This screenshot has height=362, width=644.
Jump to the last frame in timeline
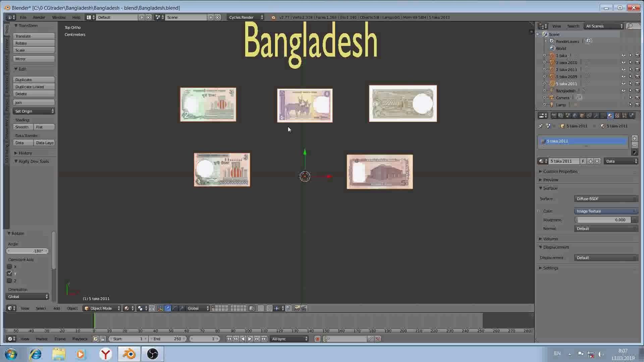(x=264, y=339)
